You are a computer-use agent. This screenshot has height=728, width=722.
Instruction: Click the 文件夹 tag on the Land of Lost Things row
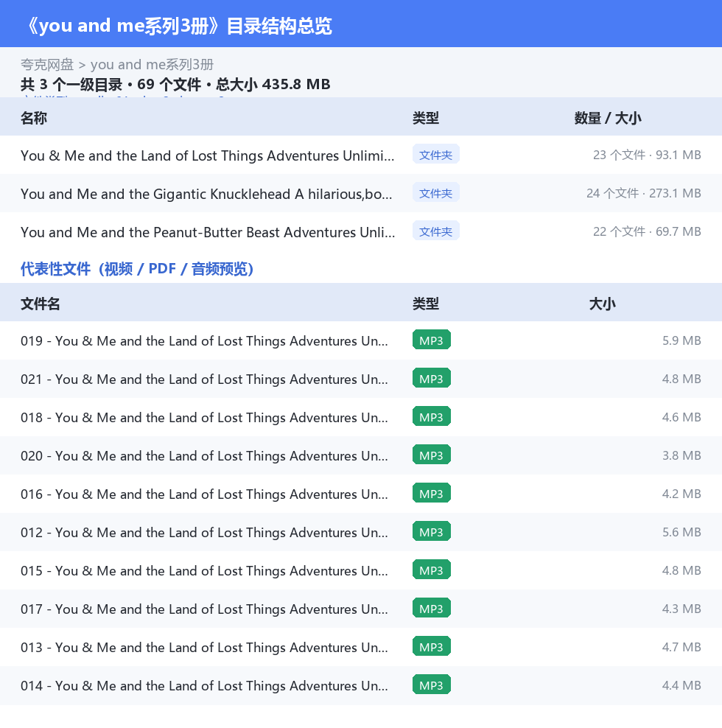click(x=435, y=154)
